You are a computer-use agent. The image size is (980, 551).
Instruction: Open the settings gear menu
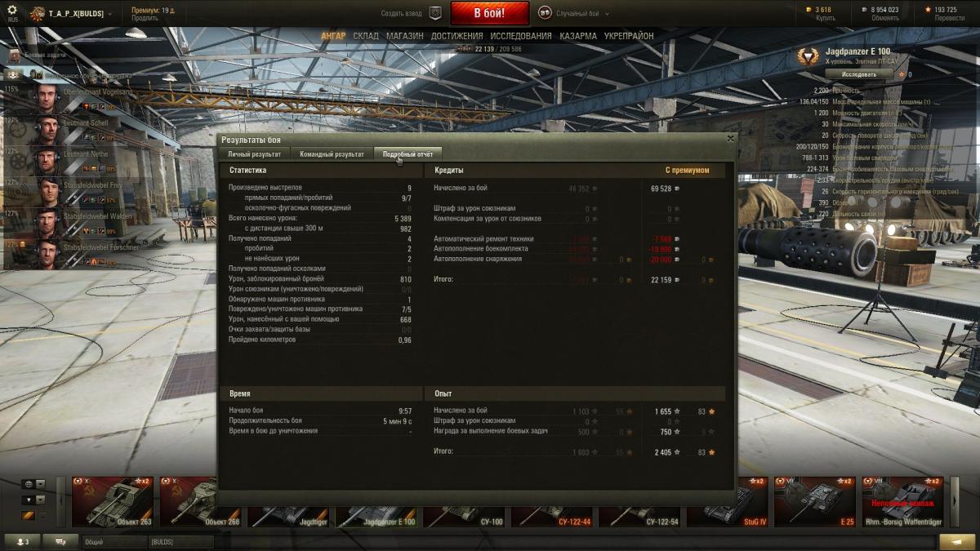[11, 10]
